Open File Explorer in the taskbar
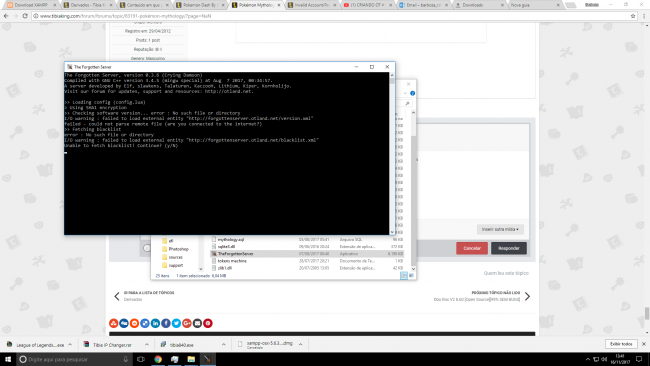Image resolution: width=650 pixels, height=366 pixels. point(191,359)
